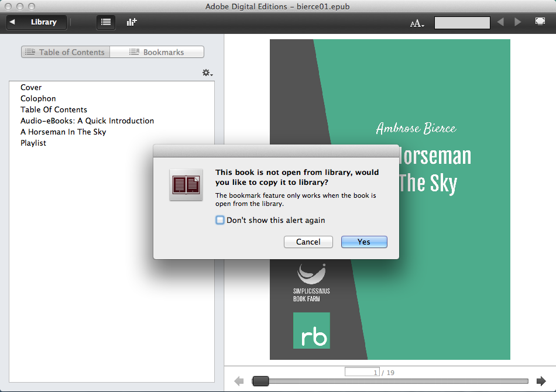
Task: Click Yes to copy book to library
Action: [x=364, y=242]
